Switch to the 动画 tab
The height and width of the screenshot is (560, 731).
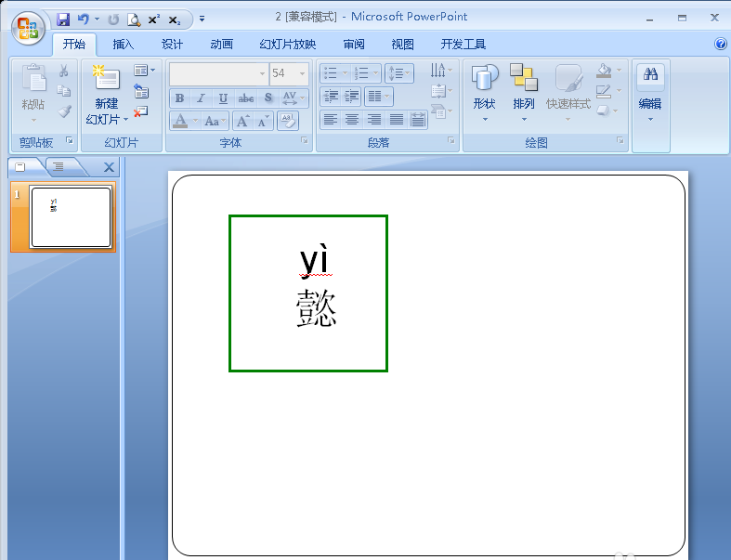[221, 45]
